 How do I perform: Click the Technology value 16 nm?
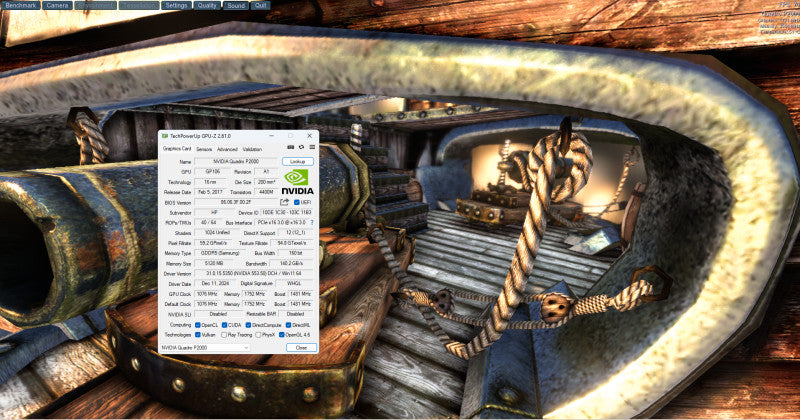click(x=210, y=182)
